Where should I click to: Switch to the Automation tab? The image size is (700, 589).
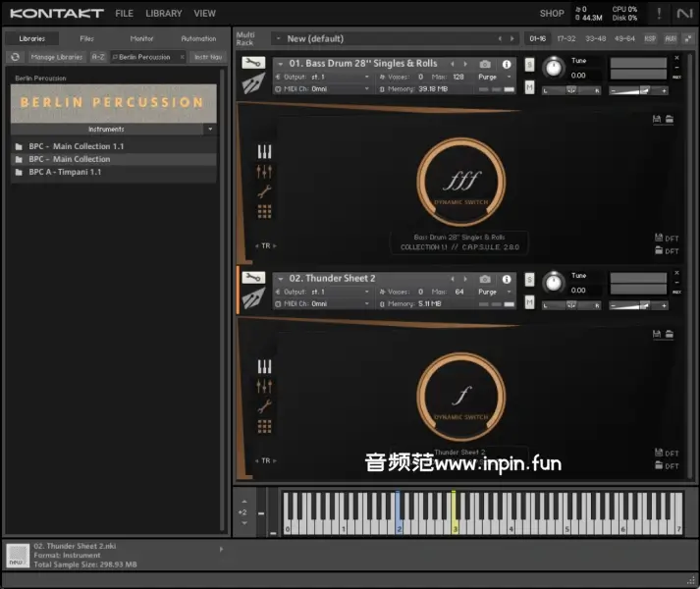tap(198, 38)
